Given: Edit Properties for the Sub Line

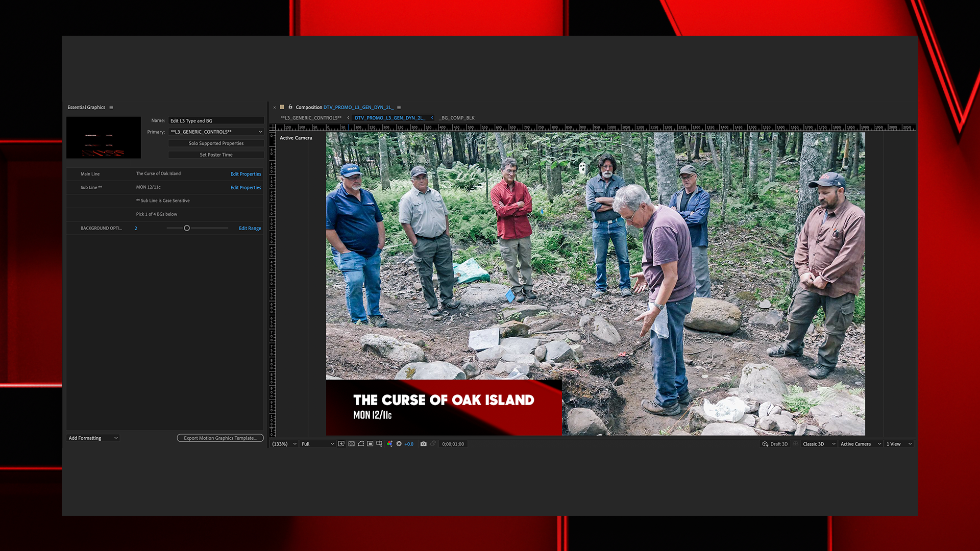Looking at the screenshot, I should (246, 188).
